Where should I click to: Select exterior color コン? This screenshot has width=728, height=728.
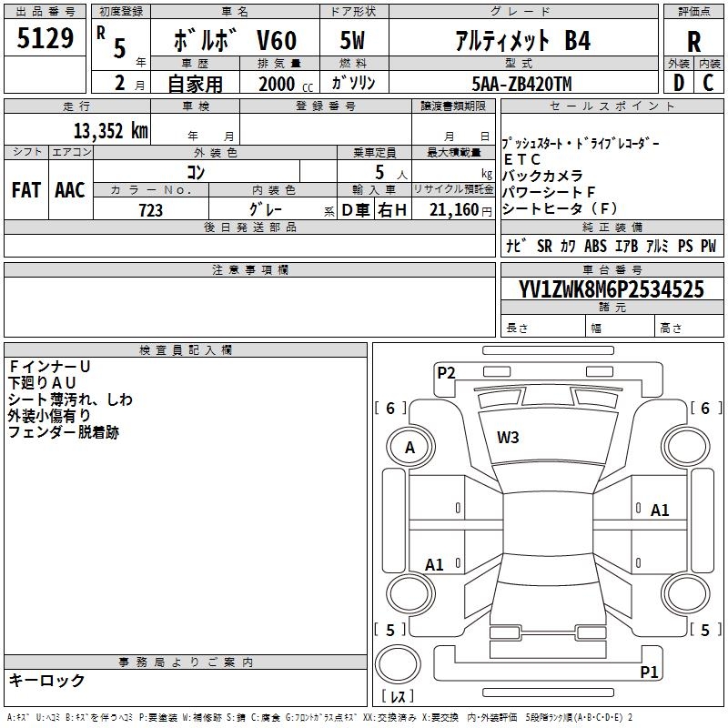point(196,172)
